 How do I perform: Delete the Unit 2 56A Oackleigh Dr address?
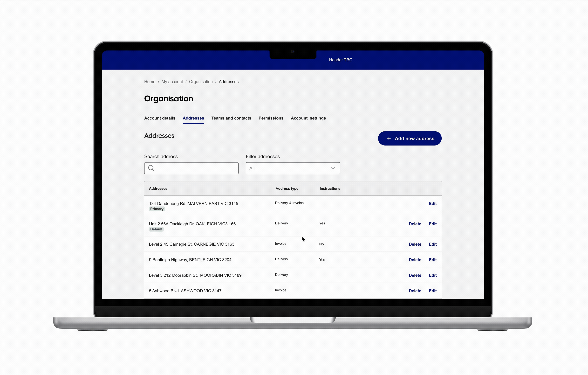[x=415, y=224]
